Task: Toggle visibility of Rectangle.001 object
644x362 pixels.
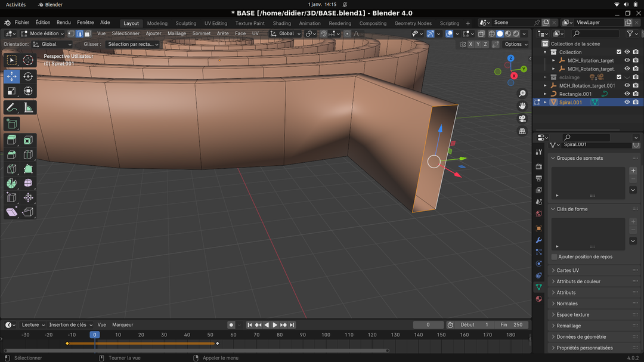Action: tap(627, 94)
